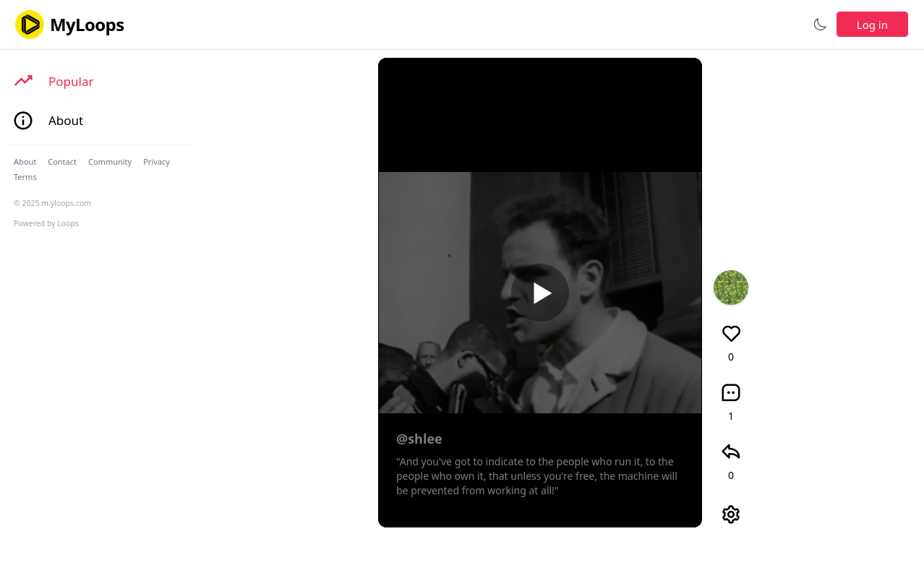
Task: Open the Terms footer link
Action: pyautogui.click(x=25, y=177)
